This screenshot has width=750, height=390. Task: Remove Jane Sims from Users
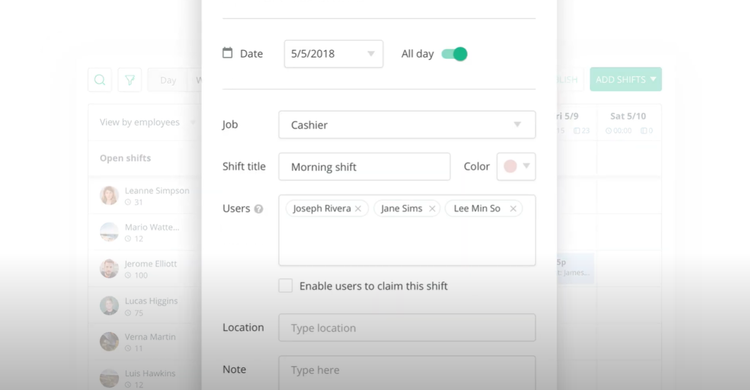[x=432, y=209]
